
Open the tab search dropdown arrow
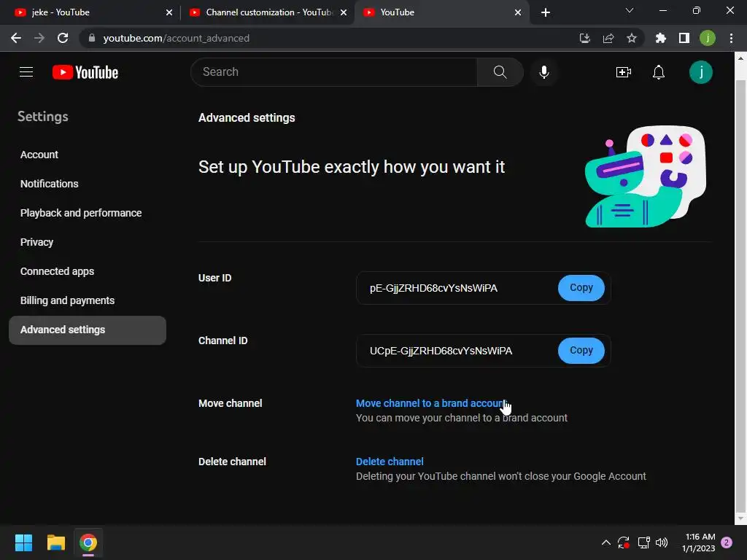pyautogui.click(x=630, y=10)
